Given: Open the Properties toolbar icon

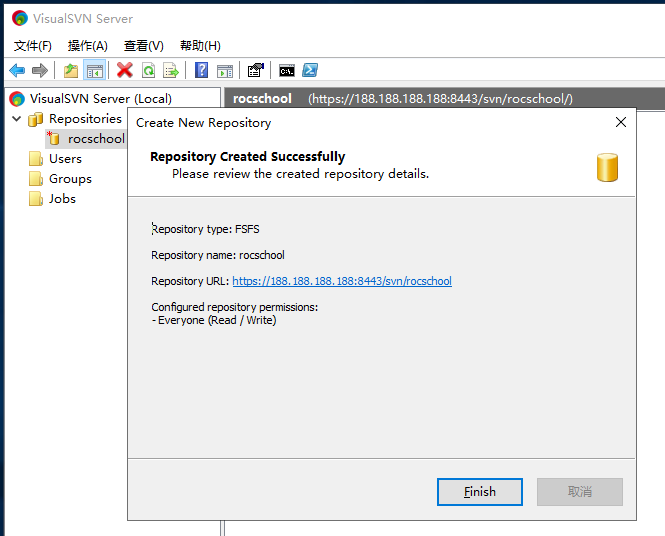Looking at the screenshot, I should (256, 70).
